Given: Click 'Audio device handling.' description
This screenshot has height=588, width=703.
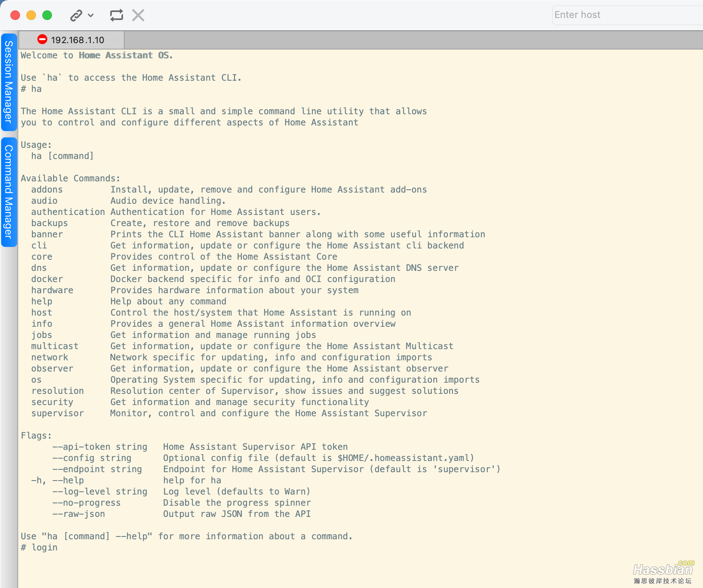Looking at the screenshot, I should [168, 201].
